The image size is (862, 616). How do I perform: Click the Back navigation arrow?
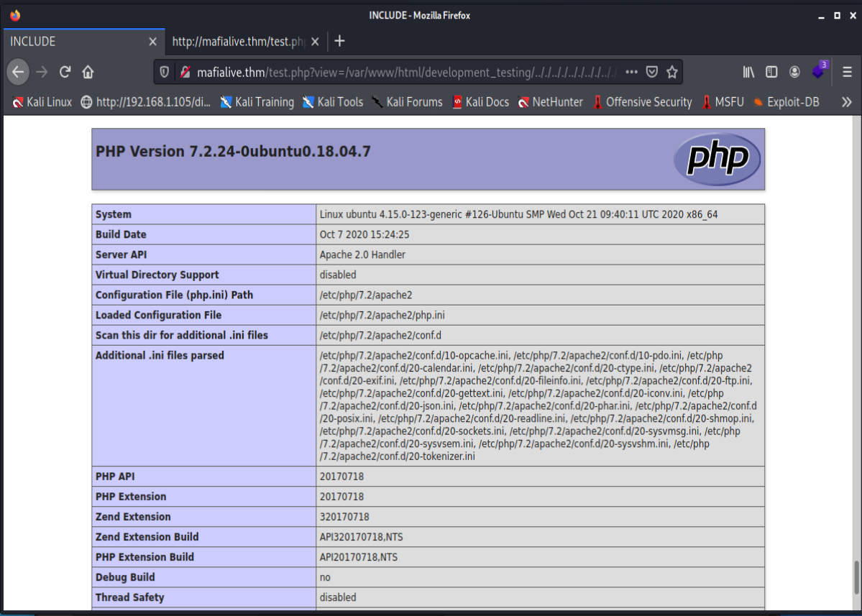pos(18,72)
